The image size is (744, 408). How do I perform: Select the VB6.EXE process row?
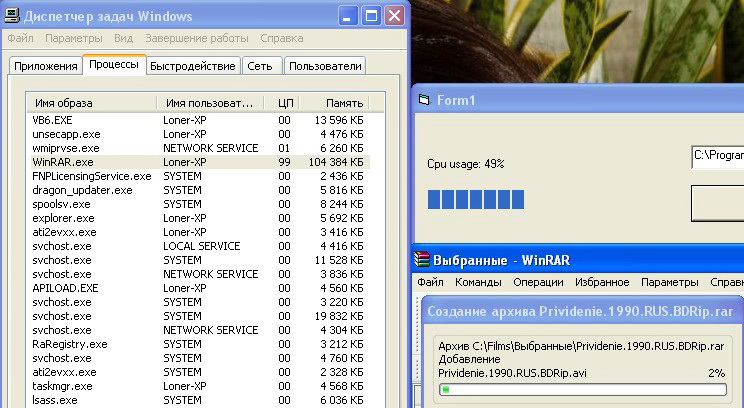tap(200, 120)
